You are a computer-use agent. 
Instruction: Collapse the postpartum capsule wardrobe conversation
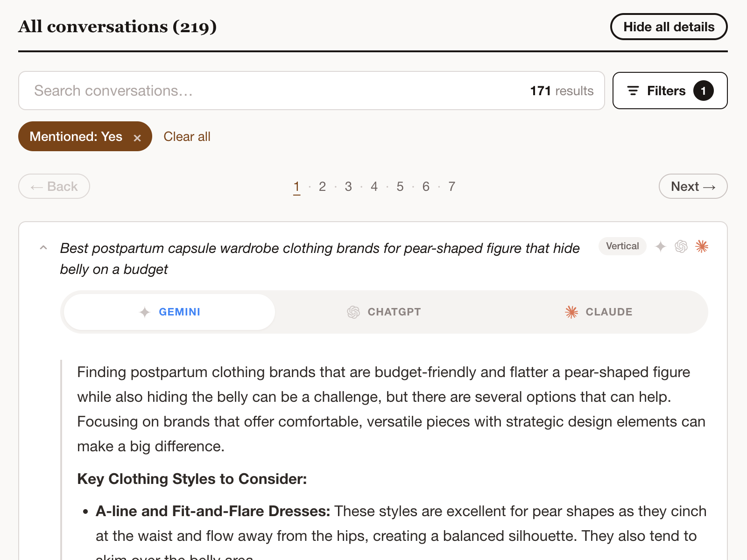43,248
